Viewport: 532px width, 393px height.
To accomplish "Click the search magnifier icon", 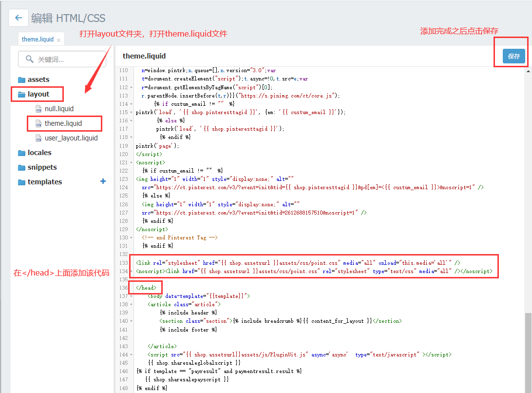I will 30,59.
